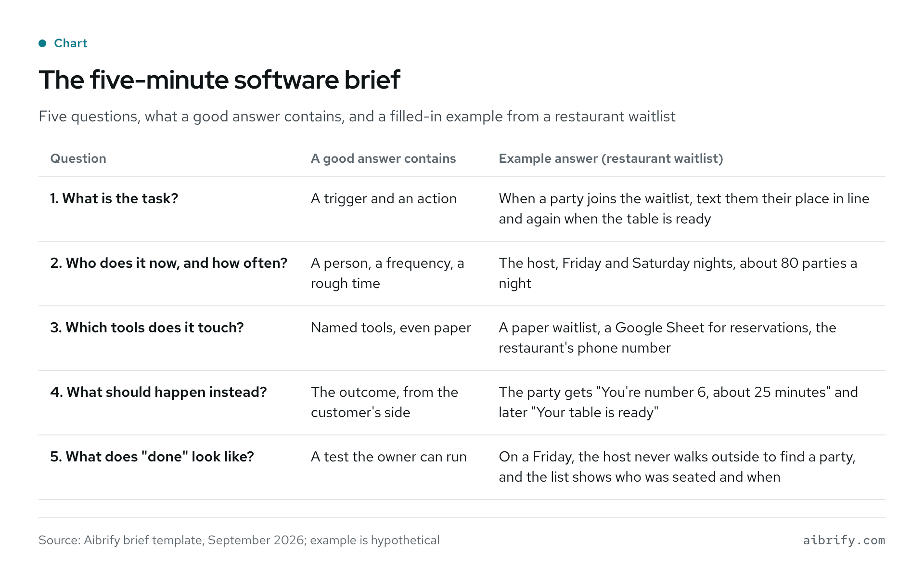Screen dimensions: 924x578
Task: Select question 4. What should happen instead?
Action: click(158, 392)
